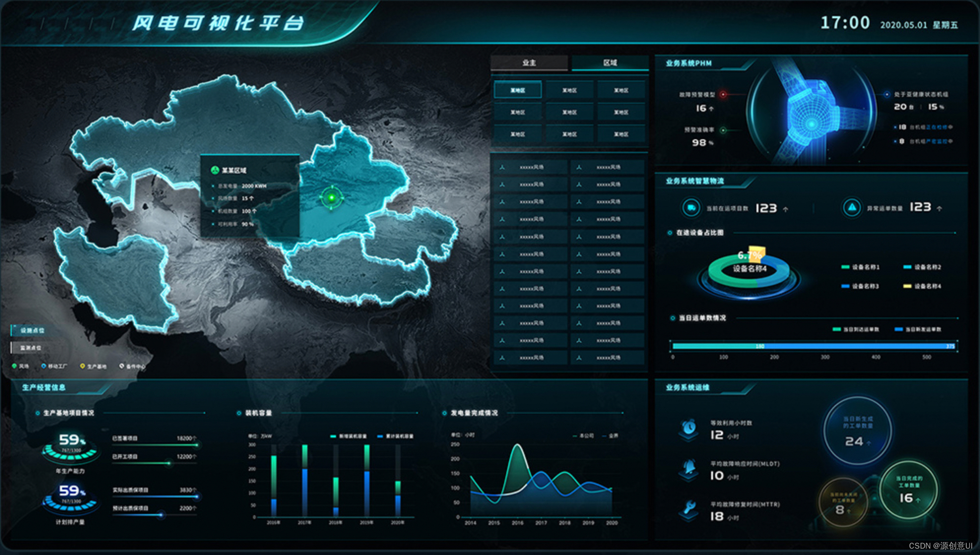This screenshot has height=555, width=980.
Task: Toggle the 设施点位 map layer
Action: (32, 331)
